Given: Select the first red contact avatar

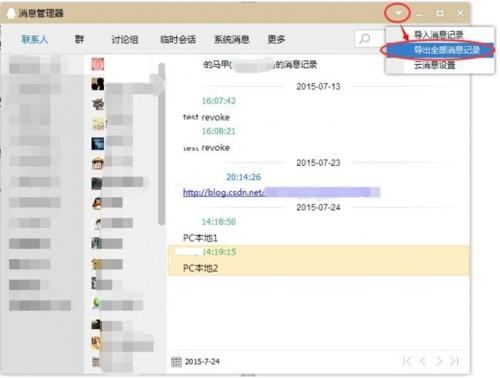Looking at the screenshot, I should point(98,64).
